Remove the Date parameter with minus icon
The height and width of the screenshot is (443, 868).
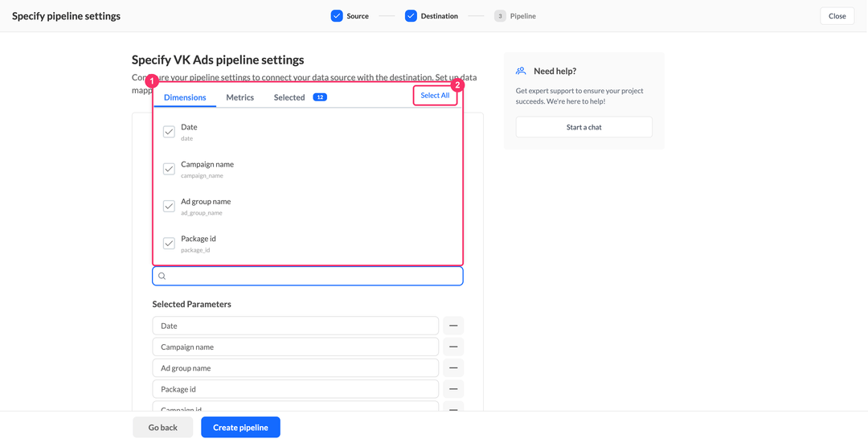pyautogui.click(x=453, y=326)
